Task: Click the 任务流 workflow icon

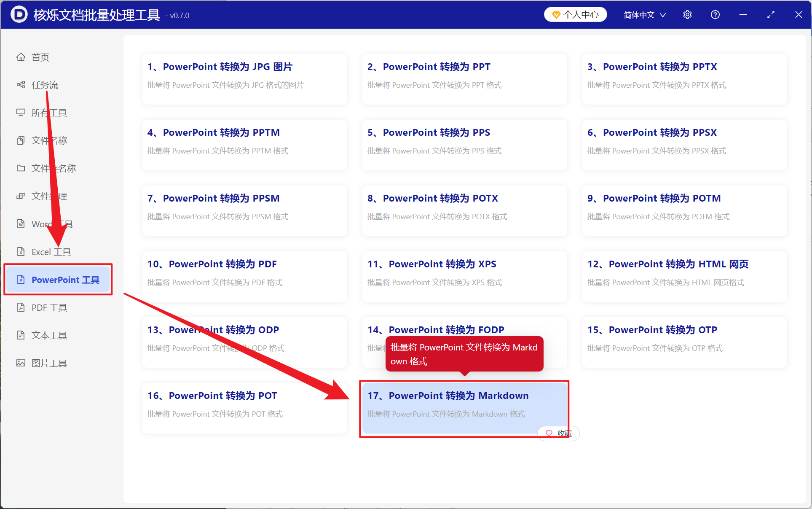Action: point(21,85)
